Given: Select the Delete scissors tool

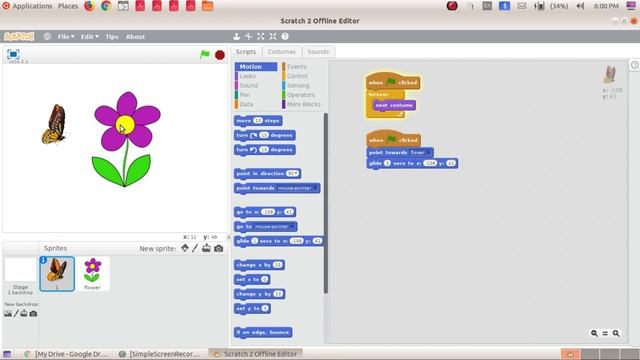Looking at the screenshot, I should 248,36.
